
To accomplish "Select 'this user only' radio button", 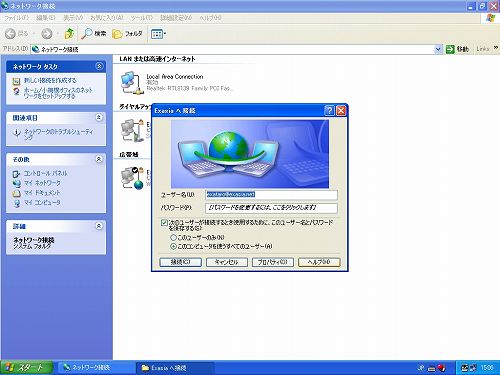I will click(x=173, y=237).
